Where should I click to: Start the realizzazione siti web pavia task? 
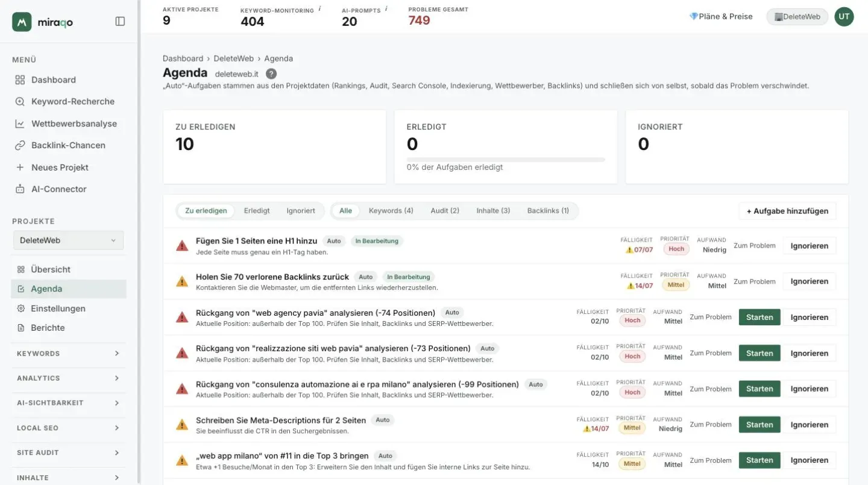[x=759, y=353]
